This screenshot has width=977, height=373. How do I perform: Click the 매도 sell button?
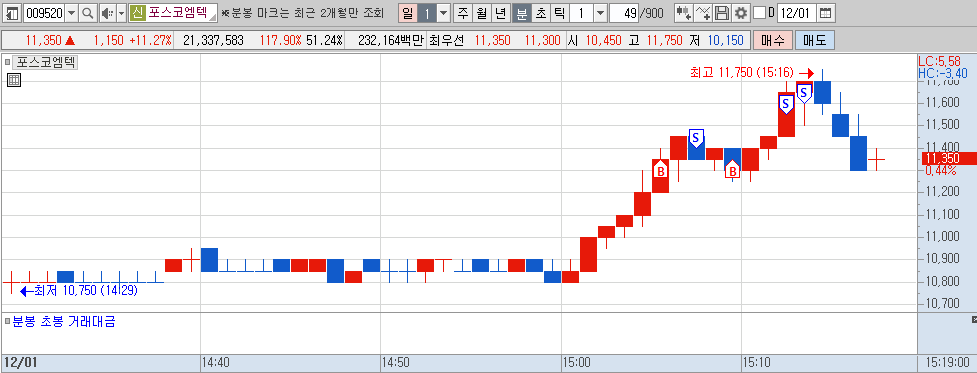click(x=814, y=40)
